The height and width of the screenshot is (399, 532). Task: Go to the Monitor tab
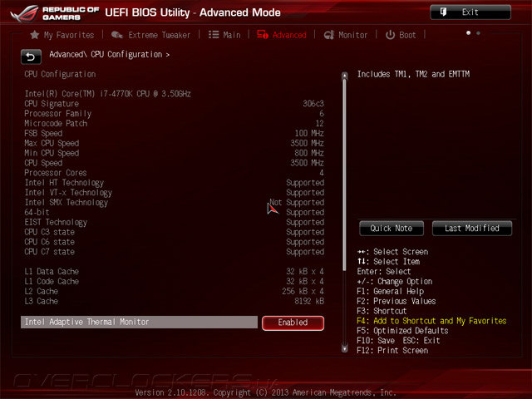[346, 35]
